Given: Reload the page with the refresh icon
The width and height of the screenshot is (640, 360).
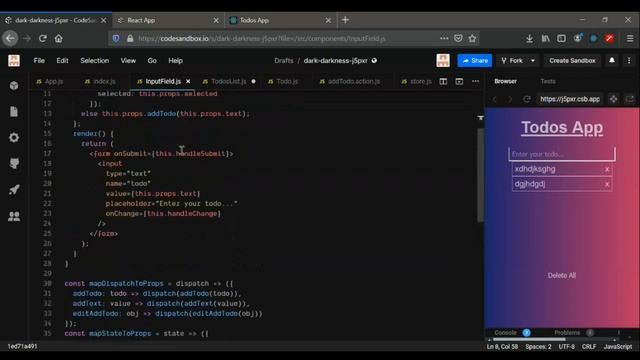Looking at the screenshot, I should click(42, 38).
